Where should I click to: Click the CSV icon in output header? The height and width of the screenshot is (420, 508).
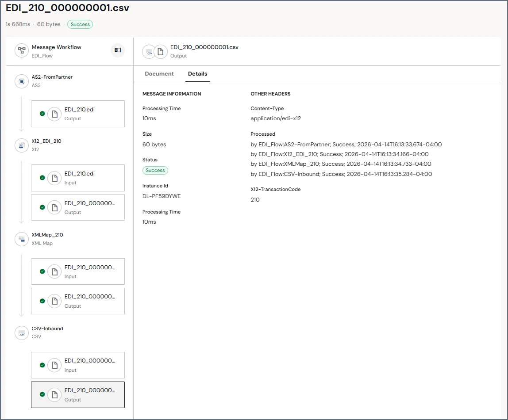150,52
